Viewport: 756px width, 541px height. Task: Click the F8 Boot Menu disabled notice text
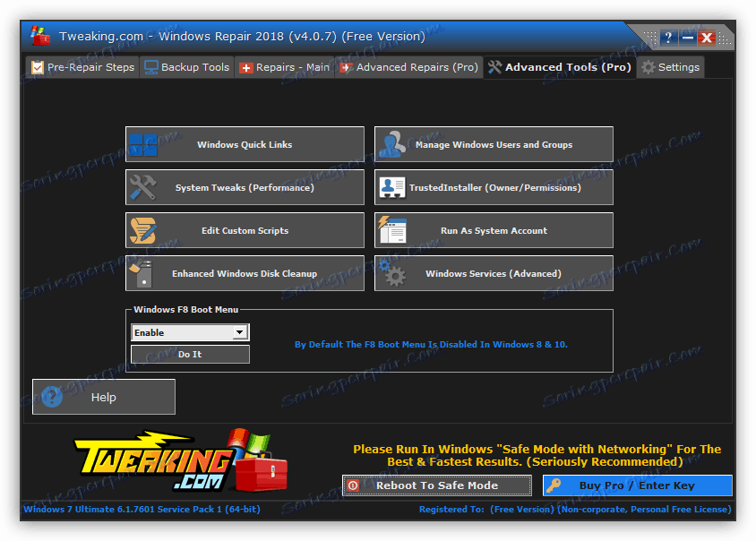(431, 344)
